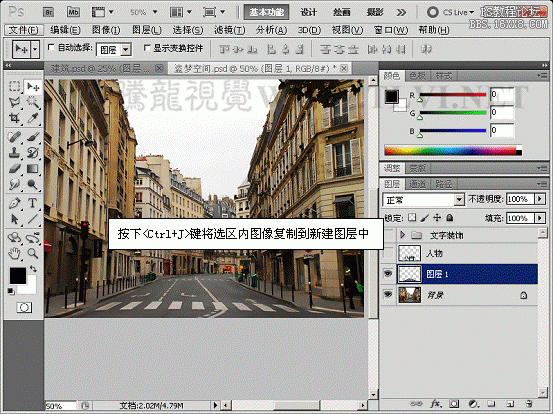Expand the 文字装饰 layer group
This screenshot has height=414, width=553.
tap(402, 235)
